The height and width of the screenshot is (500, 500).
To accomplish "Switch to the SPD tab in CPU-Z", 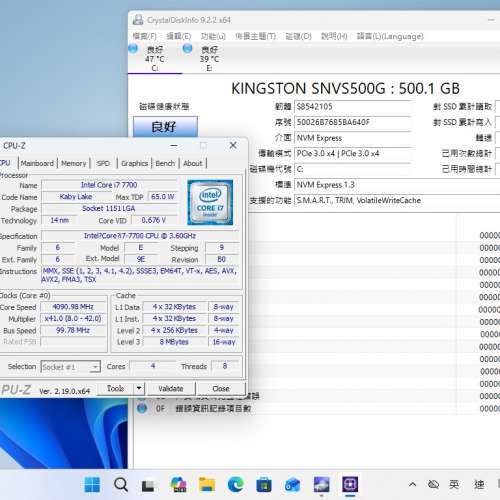I will coord(103,163).
